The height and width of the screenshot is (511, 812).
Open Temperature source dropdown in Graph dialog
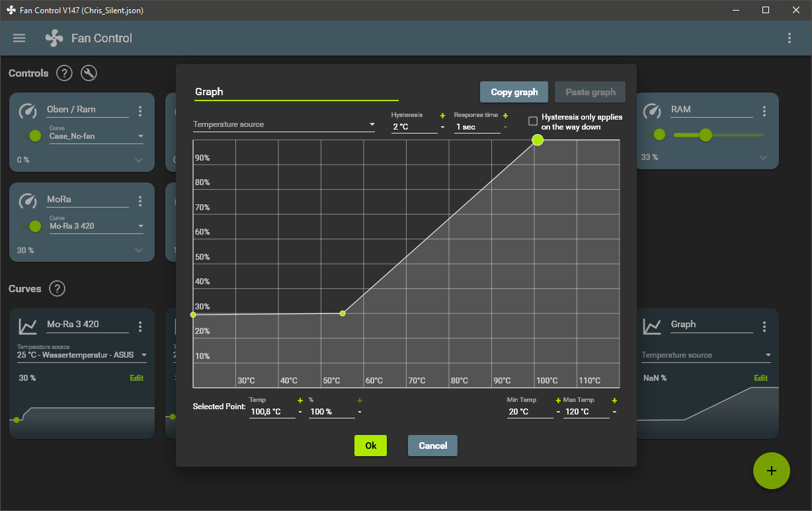284,124
